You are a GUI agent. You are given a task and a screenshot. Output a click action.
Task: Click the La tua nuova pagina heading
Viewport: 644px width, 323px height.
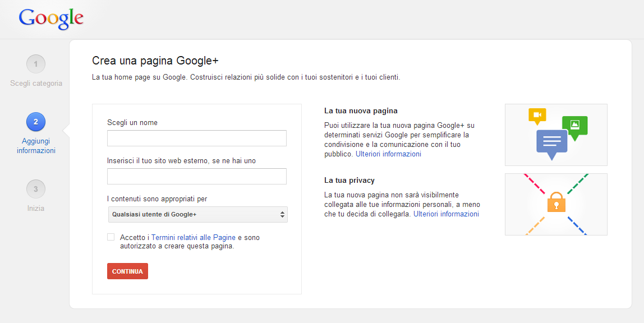[361, 111]
